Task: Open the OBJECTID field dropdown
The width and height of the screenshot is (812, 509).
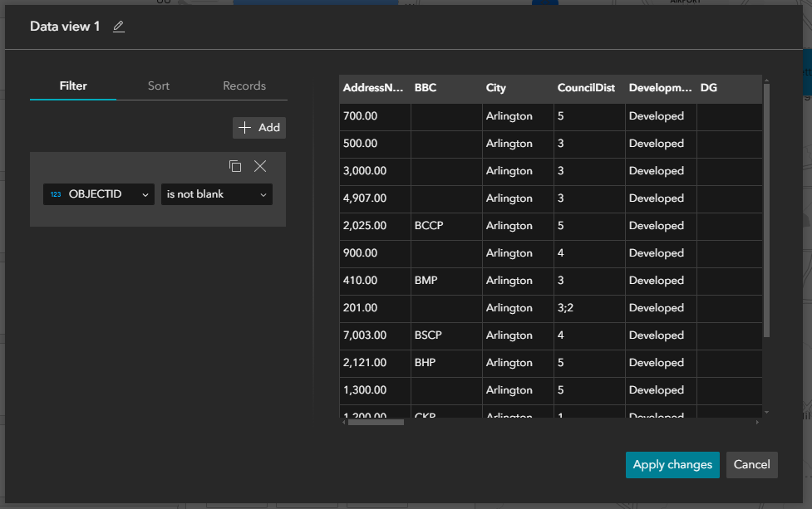Action: point(98,193)
